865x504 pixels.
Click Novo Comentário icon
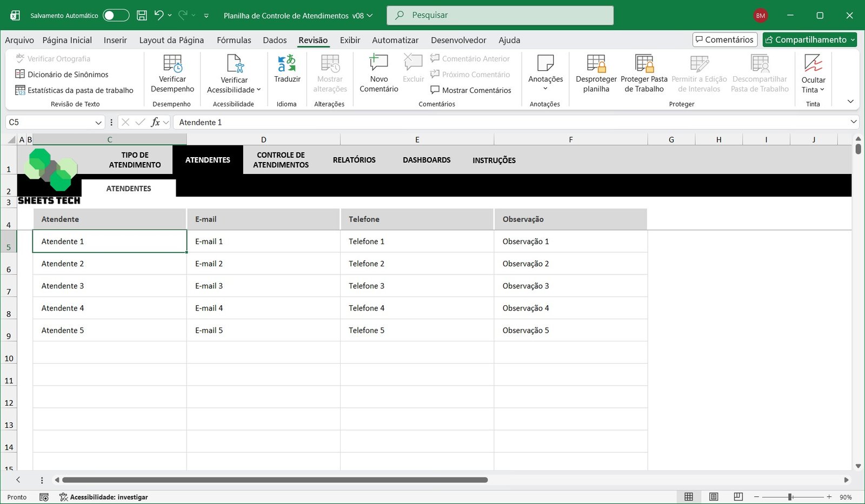pyautogui.click(x=378, y=64)
